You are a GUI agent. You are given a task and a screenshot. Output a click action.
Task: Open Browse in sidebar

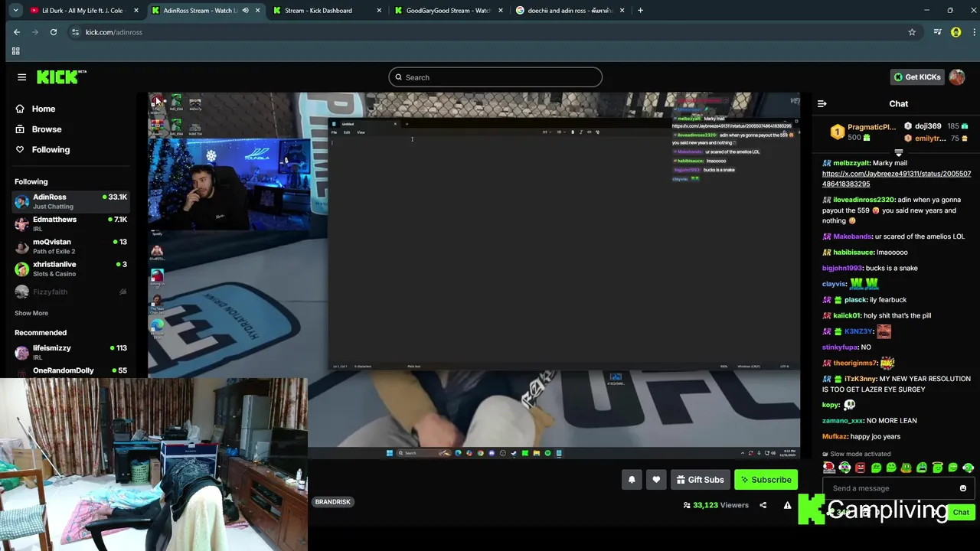coord(39,129)
